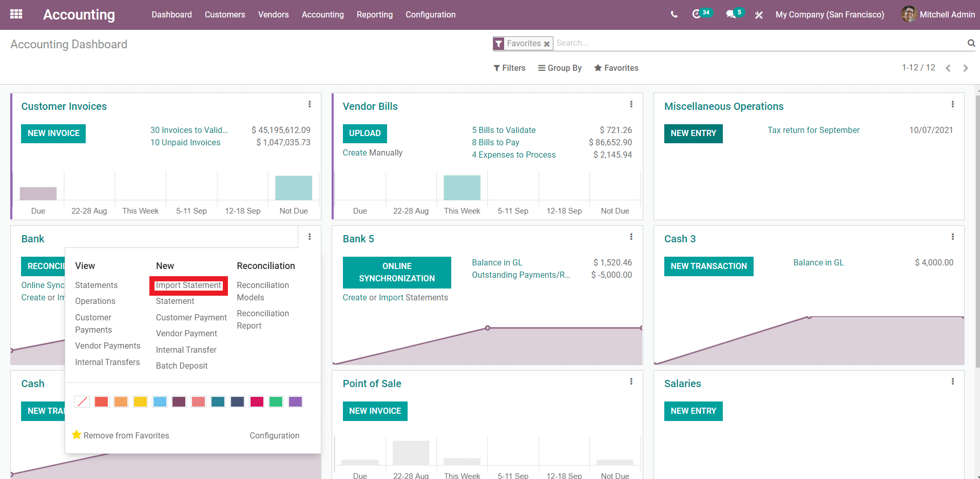Image resolution: width=980 pixels, height=479 pixels.
Task: Click the New Invoice button in Customer Invoices
Action: coord(53,133)
